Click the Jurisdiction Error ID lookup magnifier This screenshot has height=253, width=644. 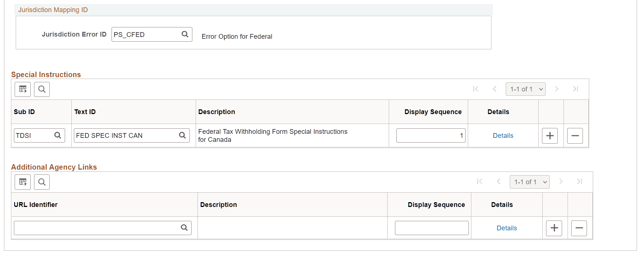pos(185,34)
